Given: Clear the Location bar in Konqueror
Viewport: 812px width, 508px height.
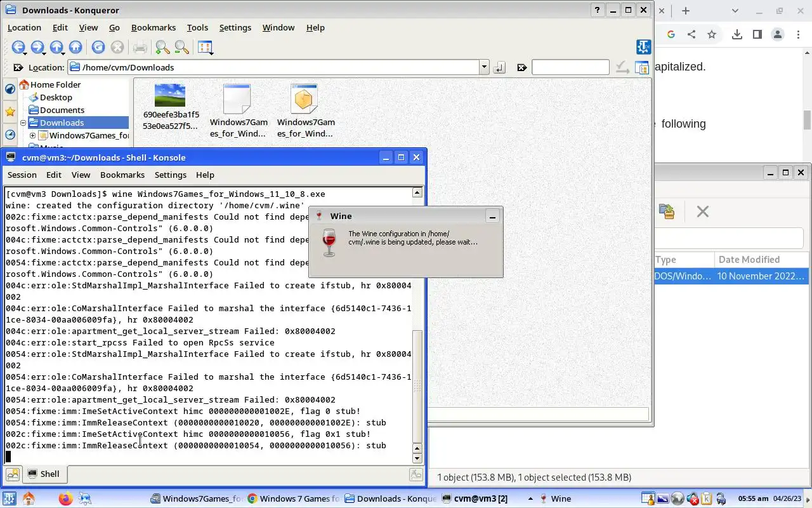Looking at the screenshot, I should point(18,67).
